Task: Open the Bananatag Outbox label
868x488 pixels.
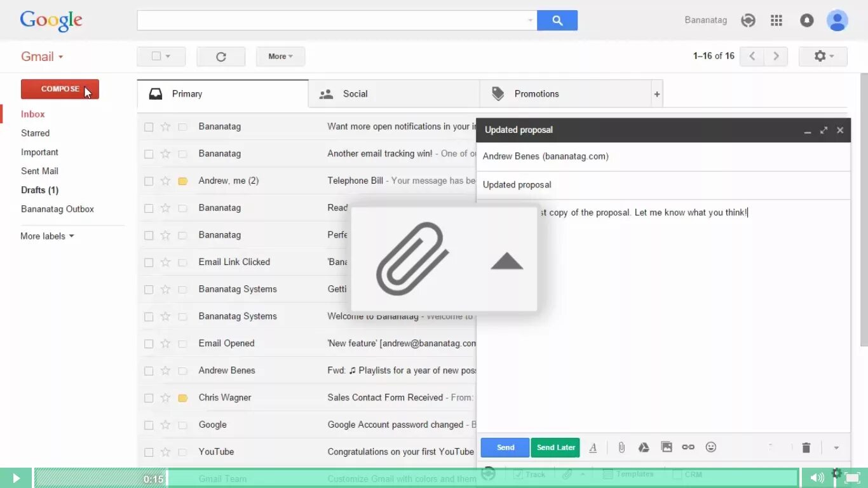Action: (x=57, y=209)
